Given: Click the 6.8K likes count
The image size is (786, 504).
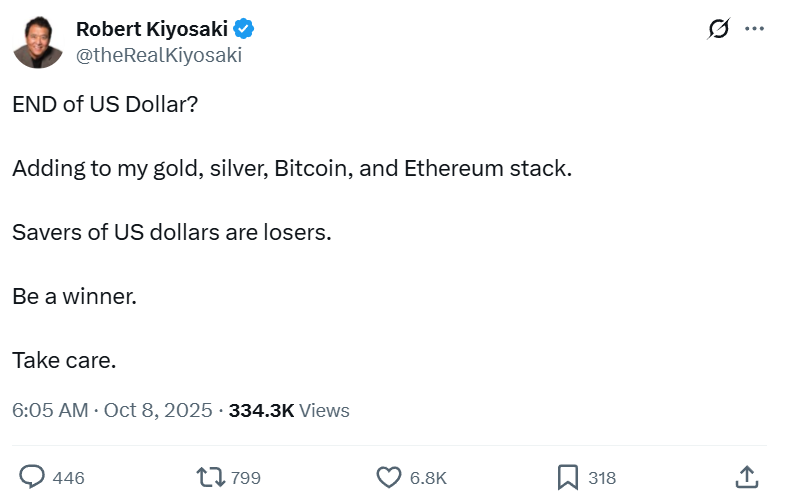Looking at the screenshot, I should 428,478.
